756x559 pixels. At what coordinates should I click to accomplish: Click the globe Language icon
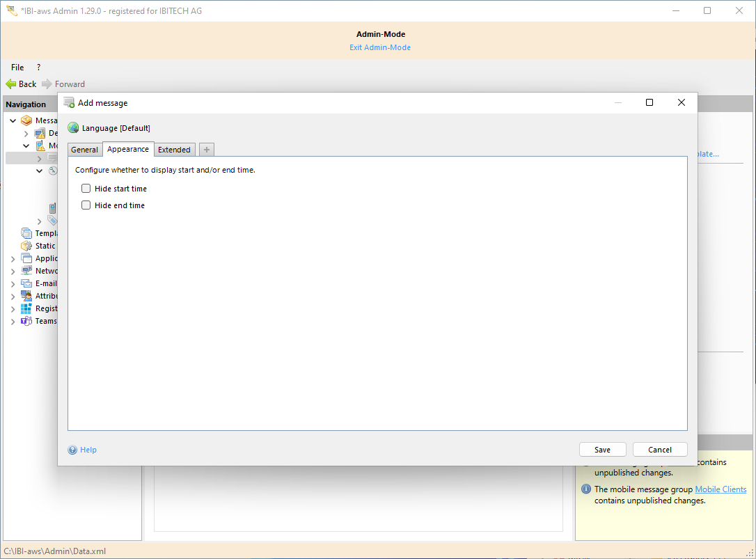73,128
